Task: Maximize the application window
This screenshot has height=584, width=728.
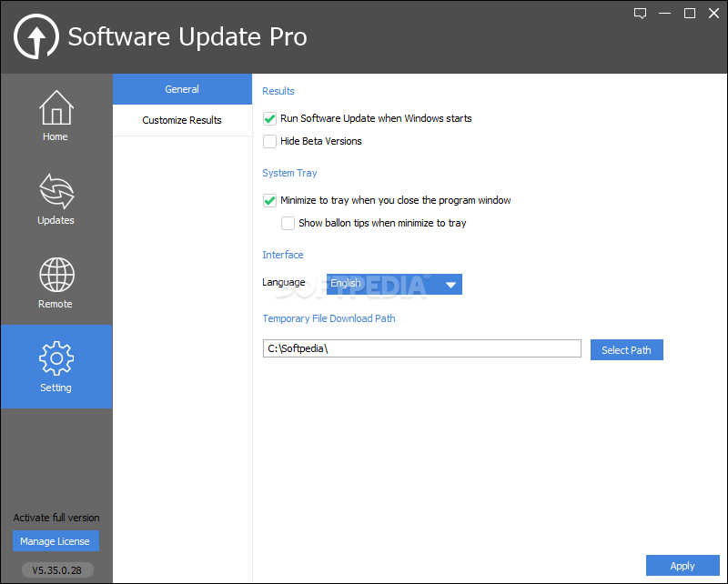Action: (690, 14)
